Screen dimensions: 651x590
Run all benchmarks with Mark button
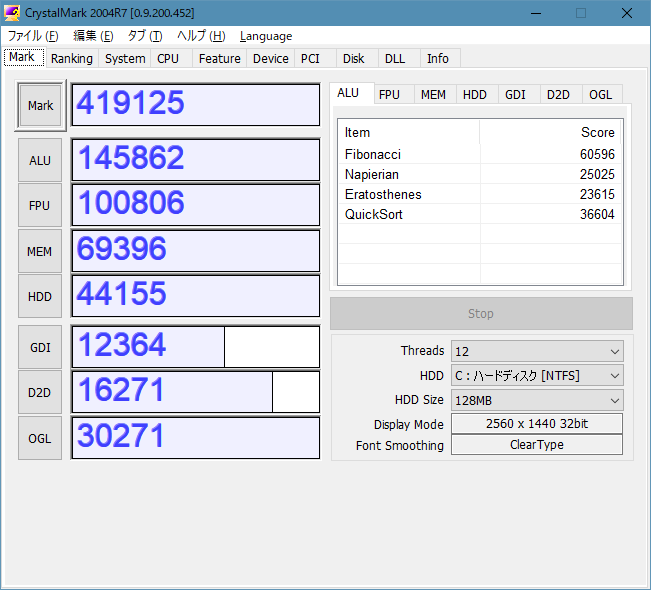40,105
